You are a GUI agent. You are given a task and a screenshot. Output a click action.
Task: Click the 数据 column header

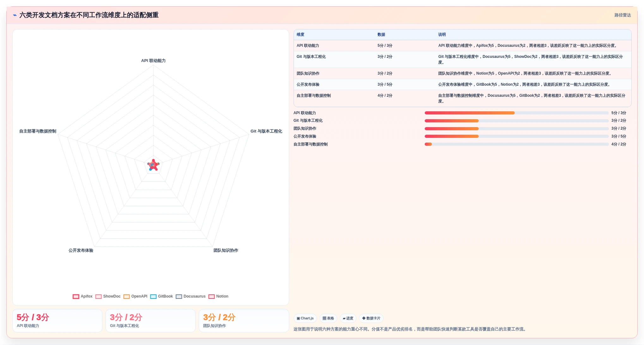[x=381, y=34]
